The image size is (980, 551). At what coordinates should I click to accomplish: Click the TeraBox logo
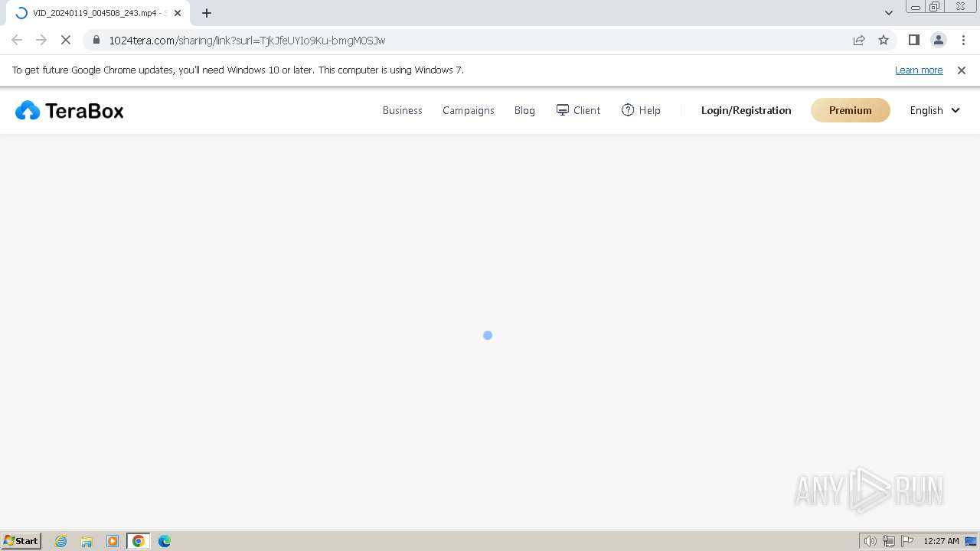pos(69,111)
